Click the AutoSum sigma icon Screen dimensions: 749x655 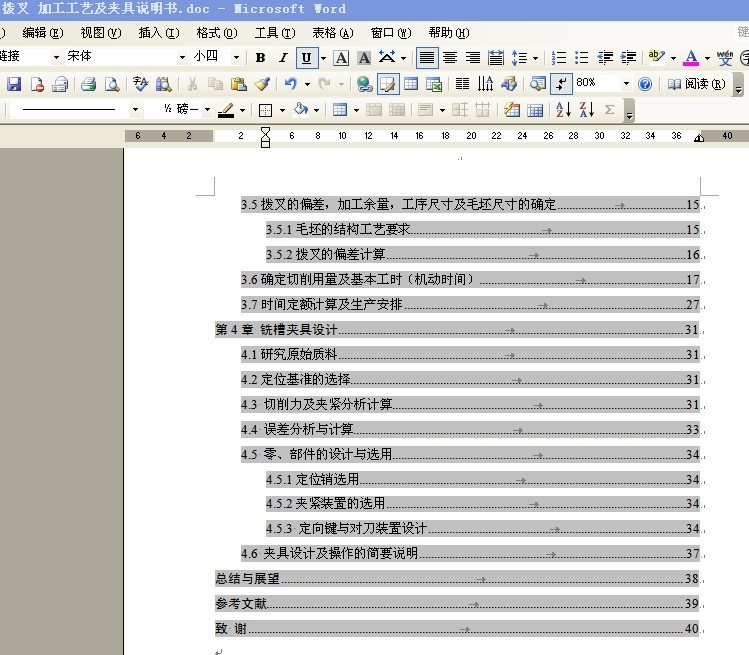tap(610, 110)
